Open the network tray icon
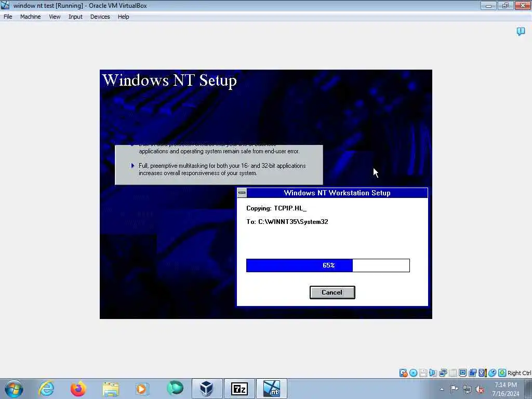532x399 pixels. point(467,389)
